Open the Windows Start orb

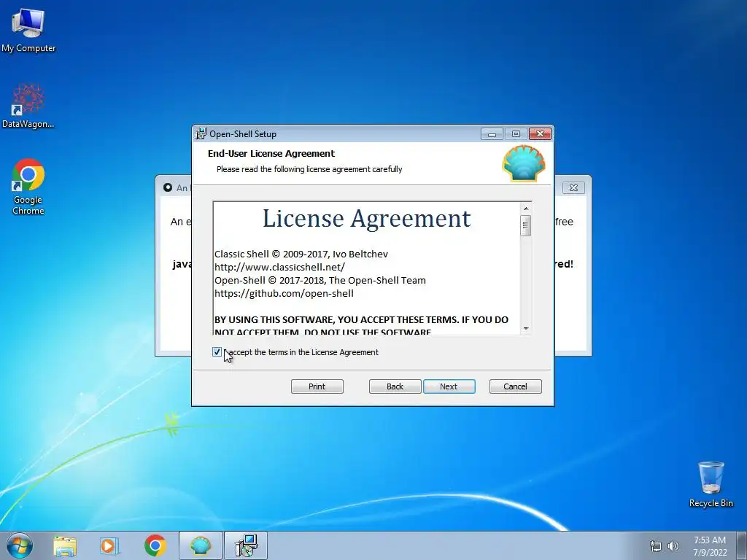pos(20,545)
